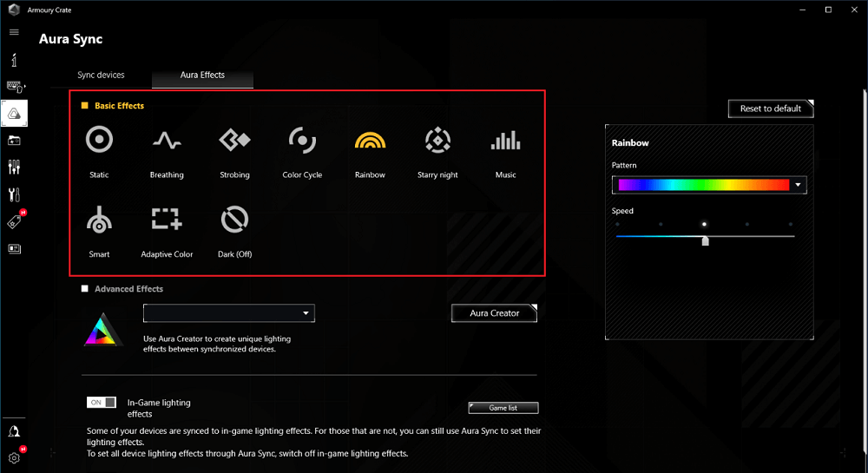Open the Tools wrench sidebar icon

tap(15, 194)
